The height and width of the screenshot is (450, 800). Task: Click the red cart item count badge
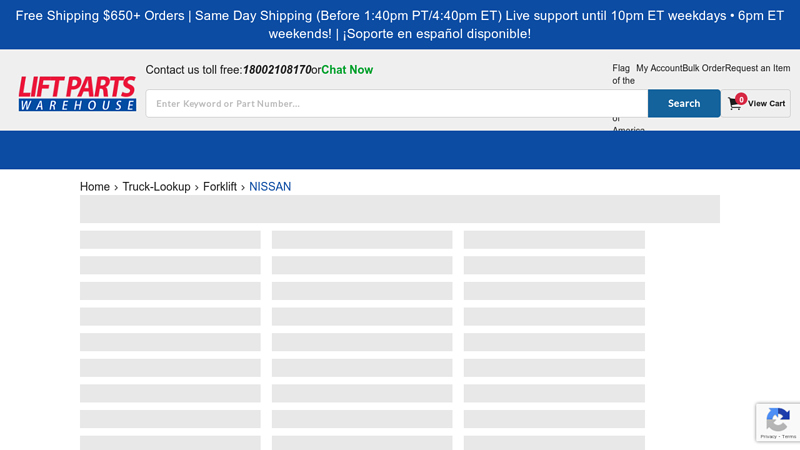tap(741, 99)
